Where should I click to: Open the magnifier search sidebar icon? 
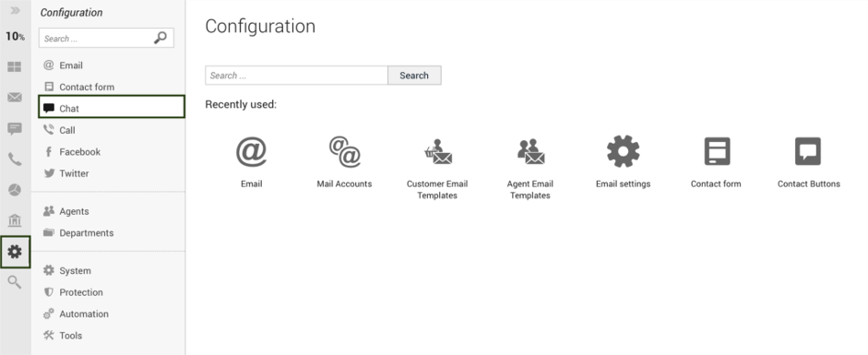[x=15, y=282]
